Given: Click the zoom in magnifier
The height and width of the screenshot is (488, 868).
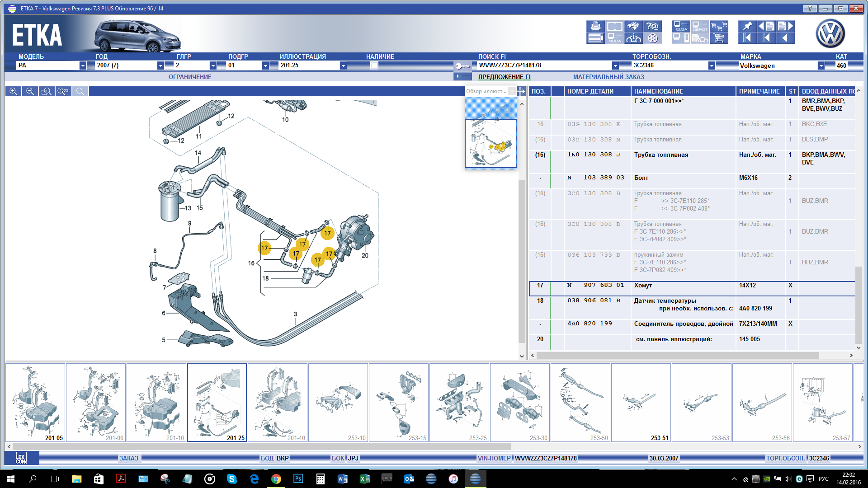Looking at the screenshot, I should click(13, 91).
